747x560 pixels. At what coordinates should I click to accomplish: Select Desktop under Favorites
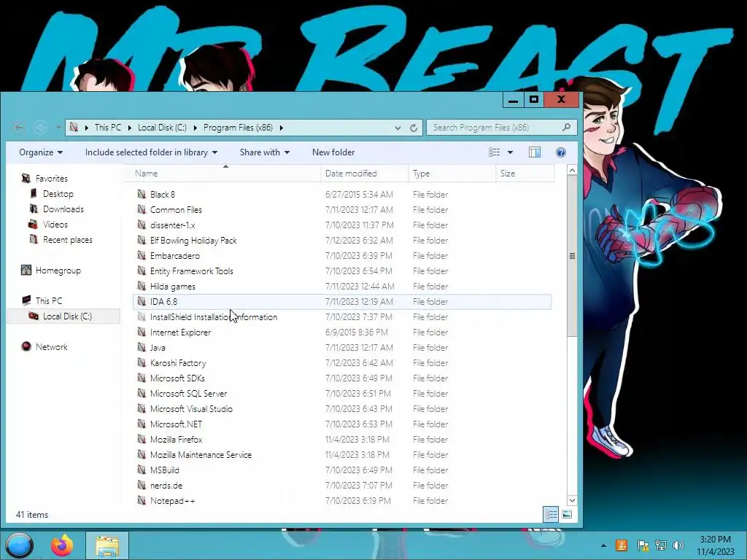[x=58, y=194]
